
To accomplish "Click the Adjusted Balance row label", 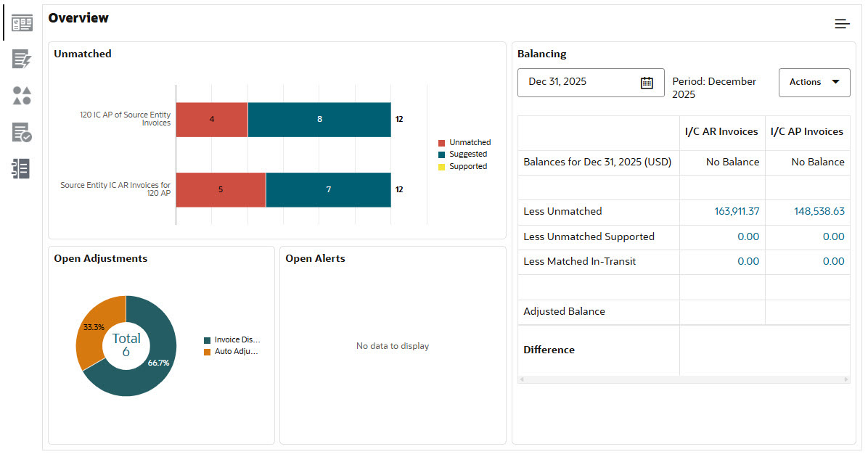I will [564, 311].
